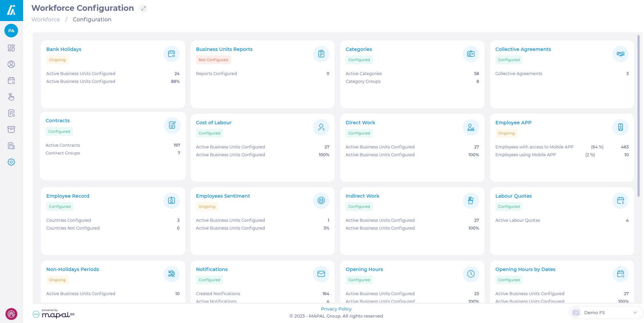Screen dimensions: 644x323
Task: Click the PA user avatar
Action: click(11, 31)
